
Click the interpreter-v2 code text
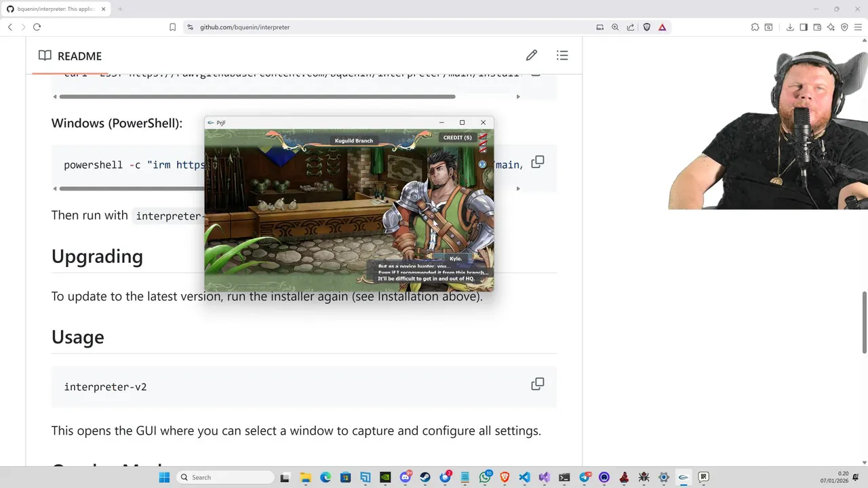(x=105, y=387)
